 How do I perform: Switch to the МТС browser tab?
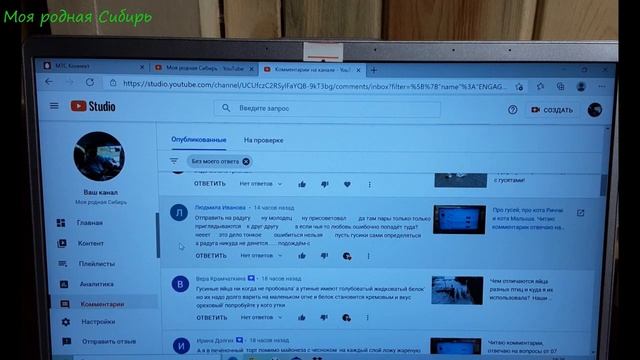(x=93, y=66)
